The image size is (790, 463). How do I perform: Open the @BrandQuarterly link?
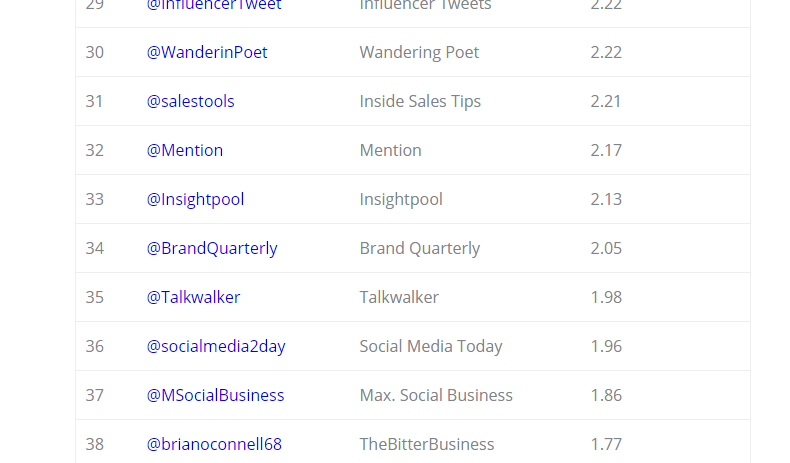coord(212,248)
